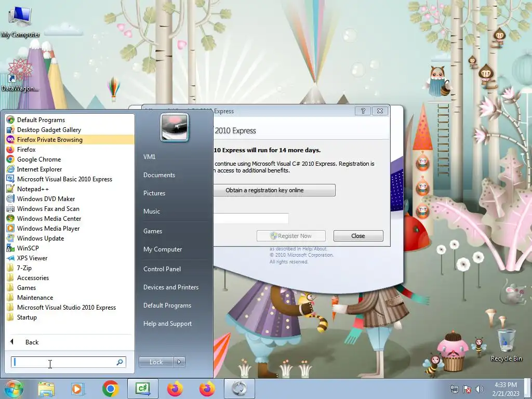
Task: Open Games in the right Start menu pane
Action: 153,231
